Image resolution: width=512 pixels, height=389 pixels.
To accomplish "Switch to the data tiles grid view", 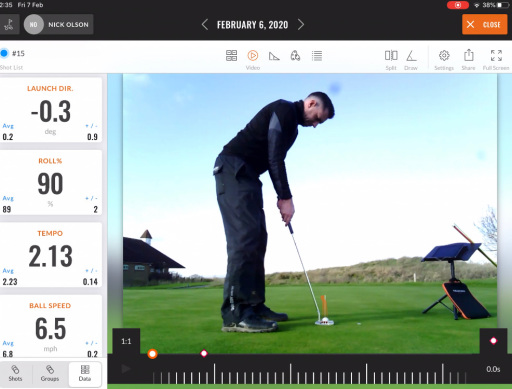I will (x=231, y=56).
